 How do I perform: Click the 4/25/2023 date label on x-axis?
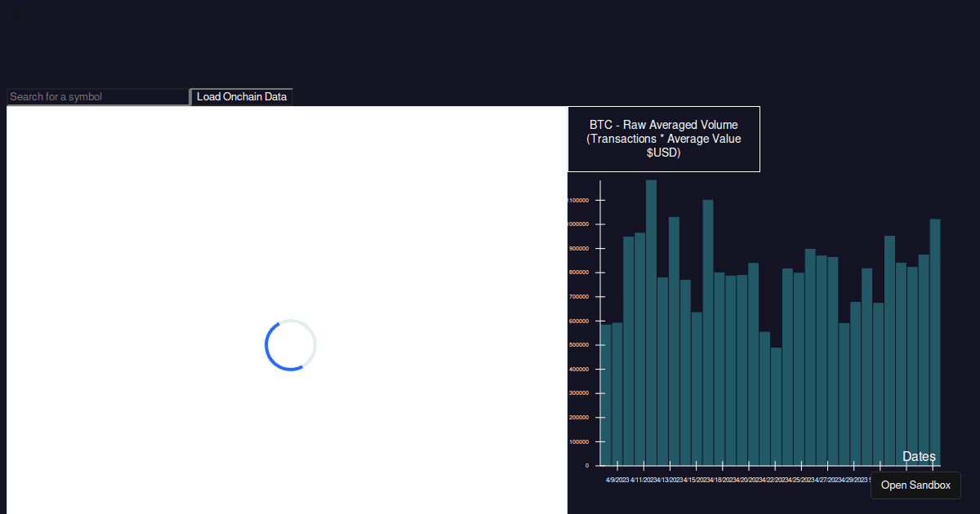801,481
